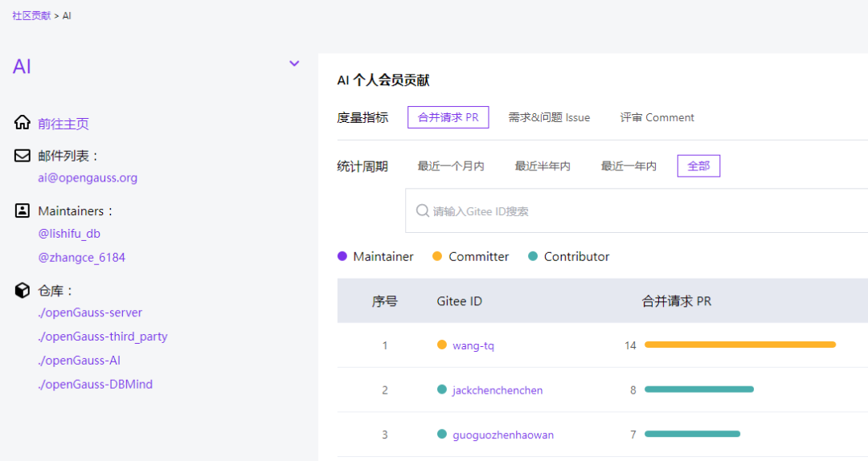Viewport: 868px width, 461px height.
Task: Select the 合并请求 PR metric tab
Action: click(x=448, y=117)
